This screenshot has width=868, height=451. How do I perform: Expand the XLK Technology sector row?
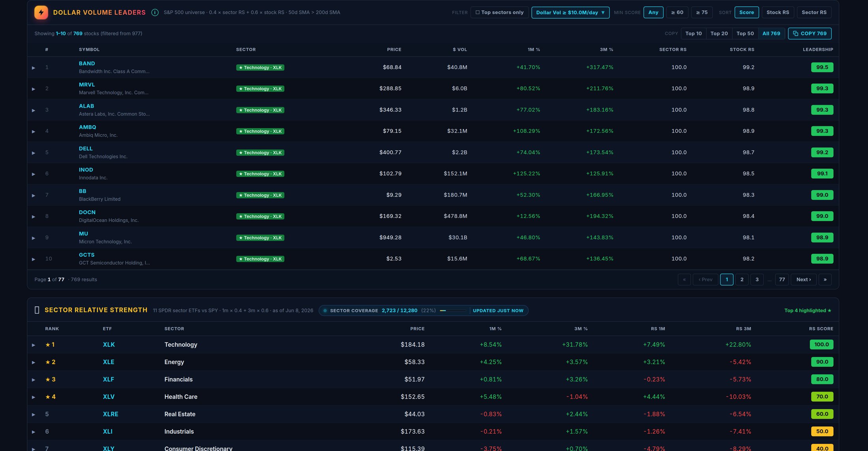pyautogui.click(x=34, y=345)
